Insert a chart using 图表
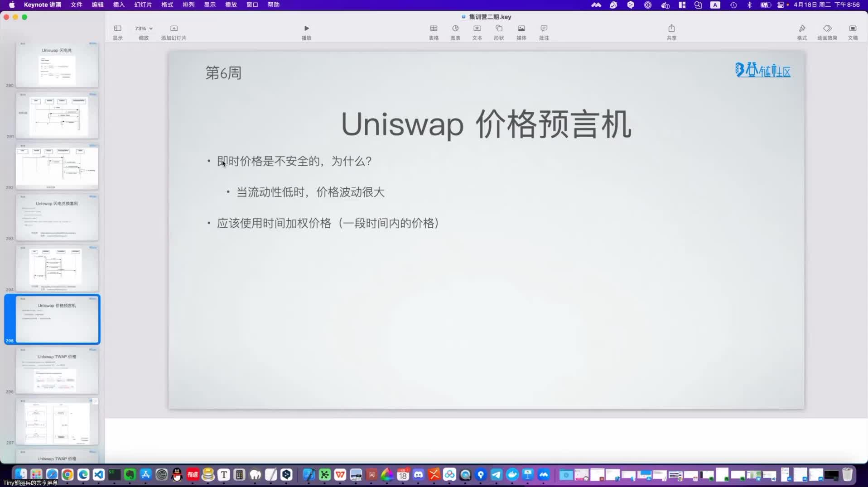Viewport: 868px width, 487px height. click(455, 33)
